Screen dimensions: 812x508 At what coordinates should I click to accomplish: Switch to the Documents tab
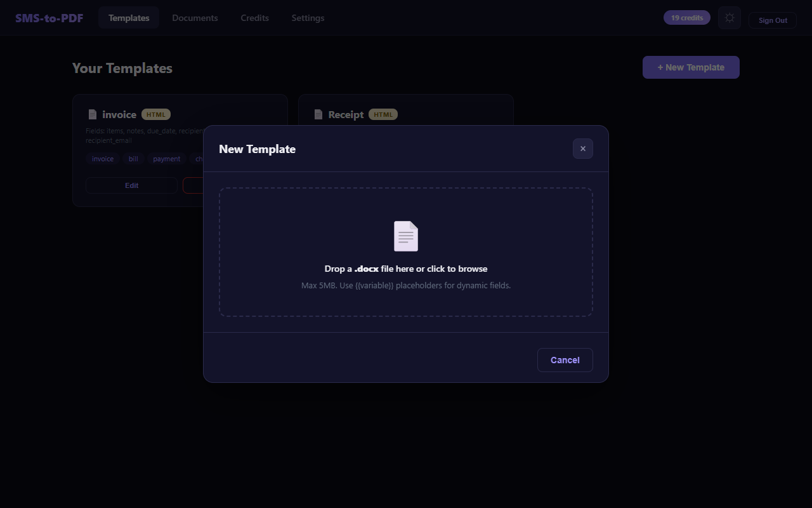click(x=195, y=18)
